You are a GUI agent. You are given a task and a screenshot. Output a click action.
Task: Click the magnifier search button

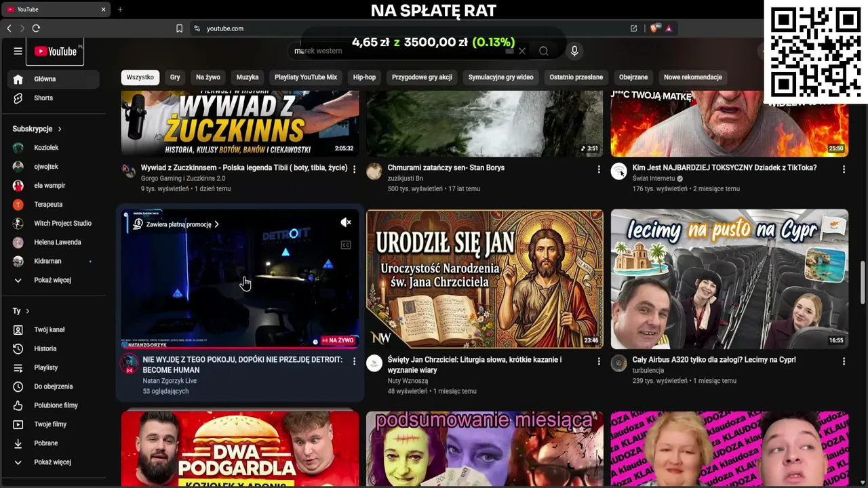543,51
